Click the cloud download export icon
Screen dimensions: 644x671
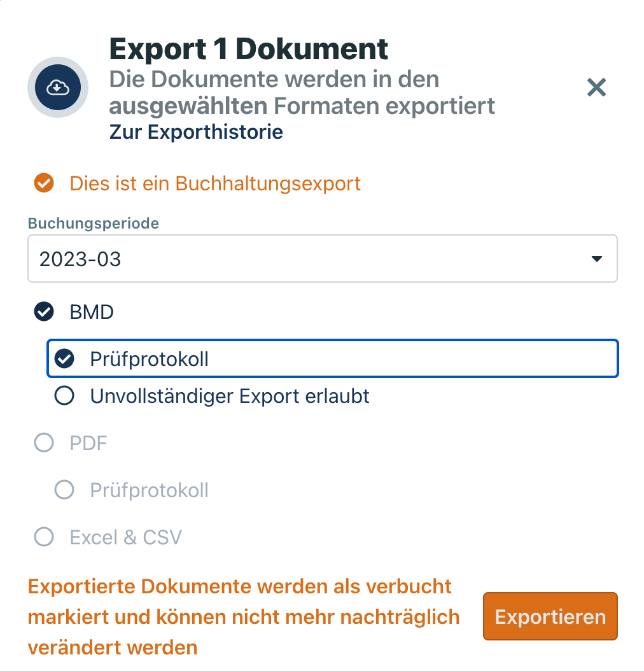coord(57,87)
